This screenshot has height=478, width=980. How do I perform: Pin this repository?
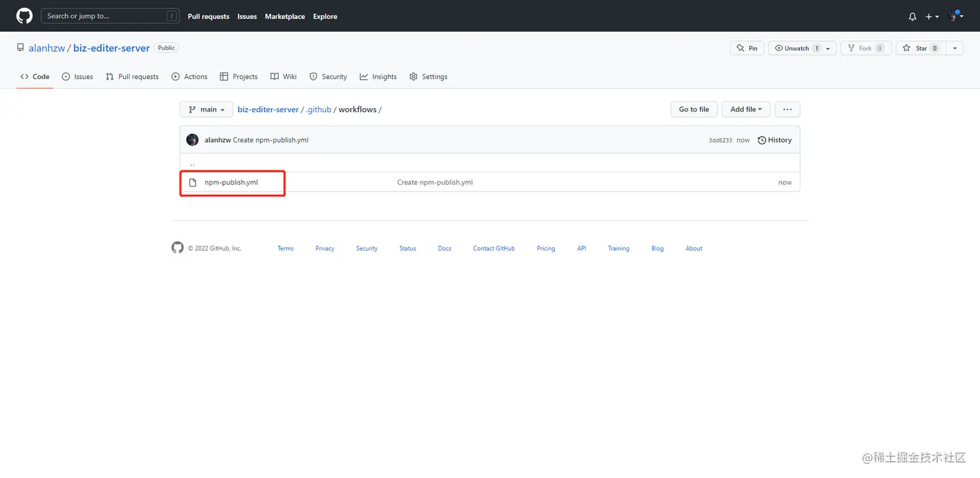tap(747, 48)
